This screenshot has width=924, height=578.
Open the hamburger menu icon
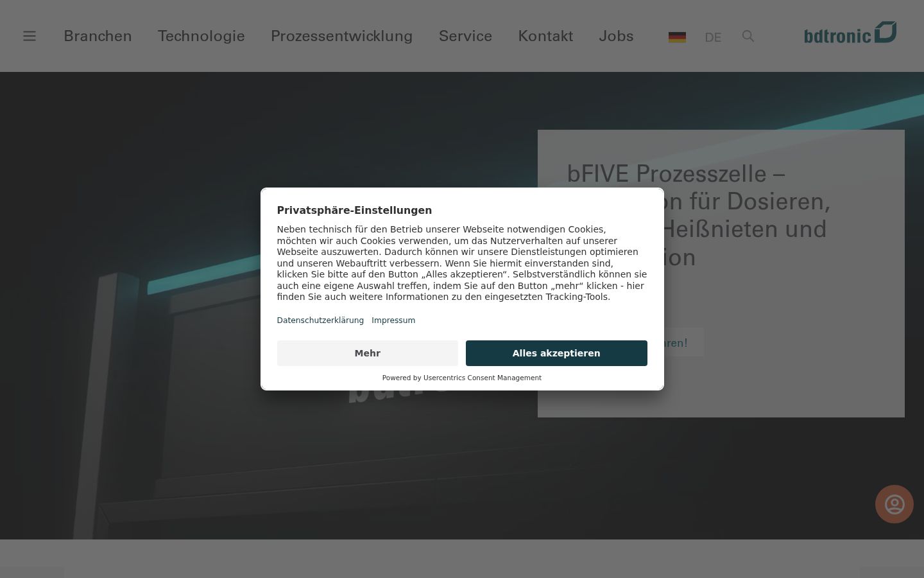click(x=30, y=36)
